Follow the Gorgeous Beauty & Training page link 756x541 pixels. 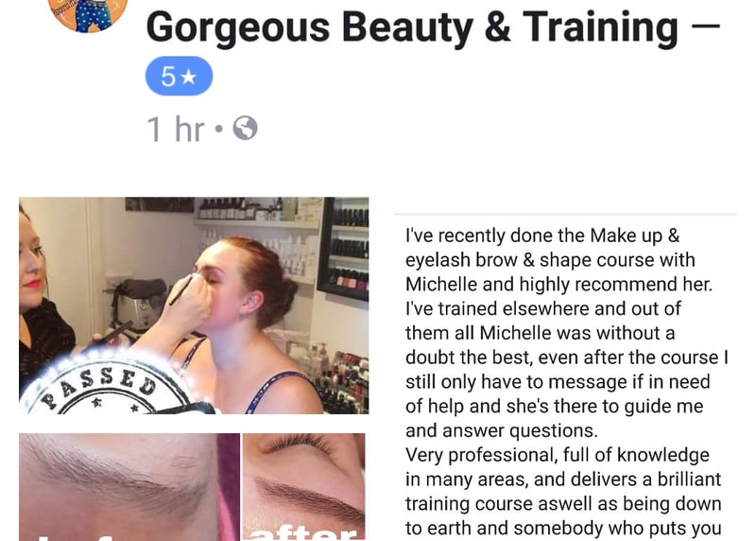point(412,27)
